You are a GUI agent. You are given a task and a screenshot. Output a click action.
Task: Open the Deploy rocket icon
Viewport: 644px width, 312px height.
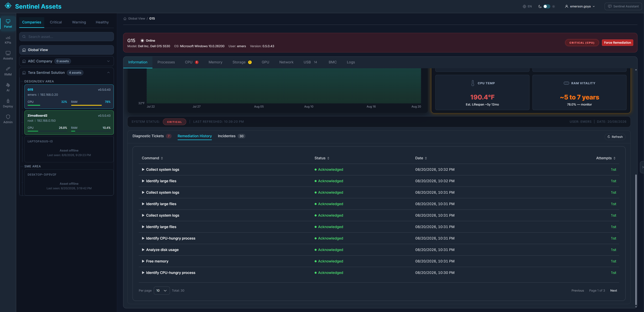point(8,101)
